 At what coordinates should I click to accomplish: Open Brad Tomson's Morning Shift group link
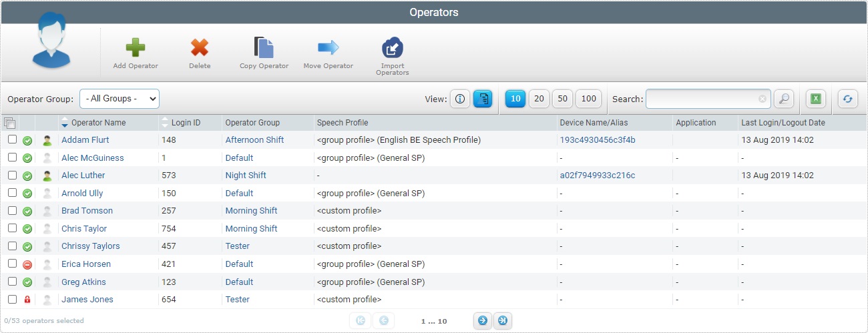tap(251, 211)
